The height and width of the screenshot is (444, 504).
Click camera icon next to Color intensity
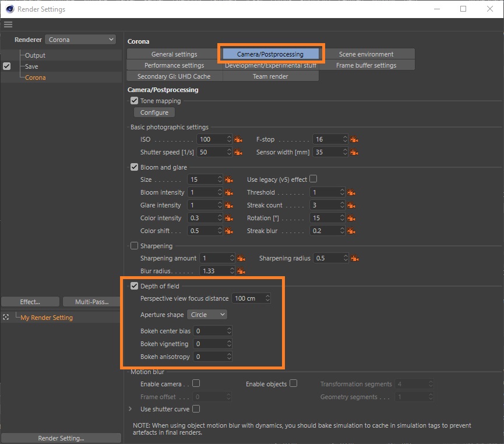[228, 218]
